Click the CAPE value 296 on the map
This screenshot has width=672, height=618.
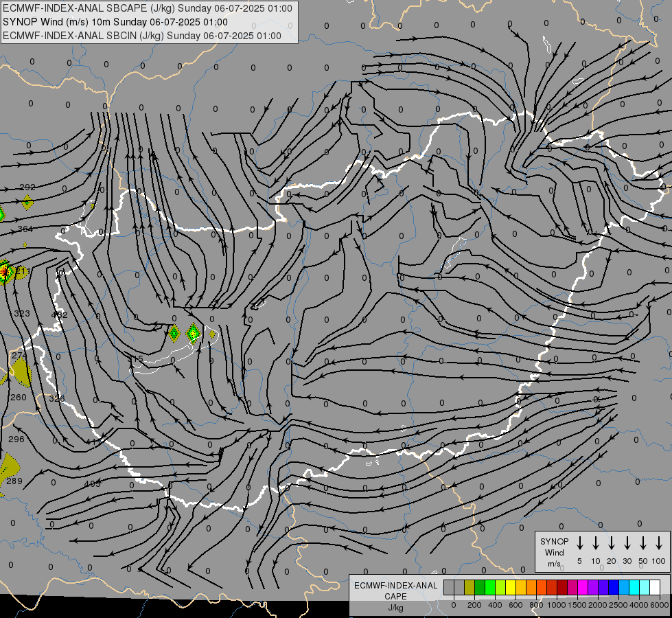pos(16,439)
